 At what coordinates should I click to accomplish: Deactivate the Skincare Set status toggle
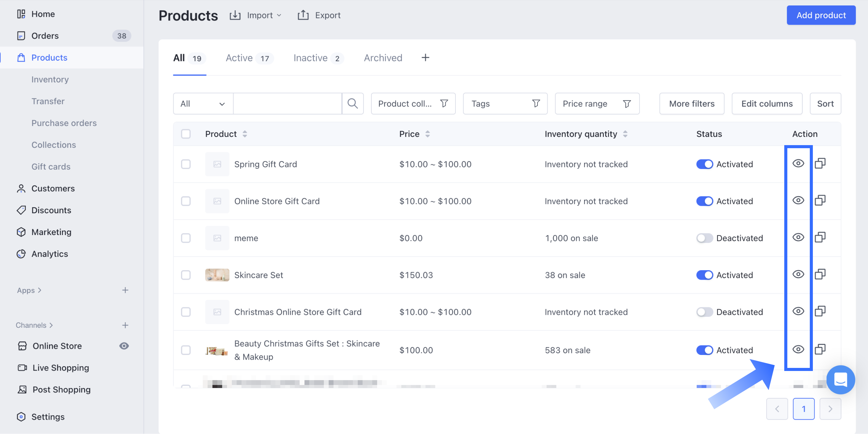[x=704, y=275]
